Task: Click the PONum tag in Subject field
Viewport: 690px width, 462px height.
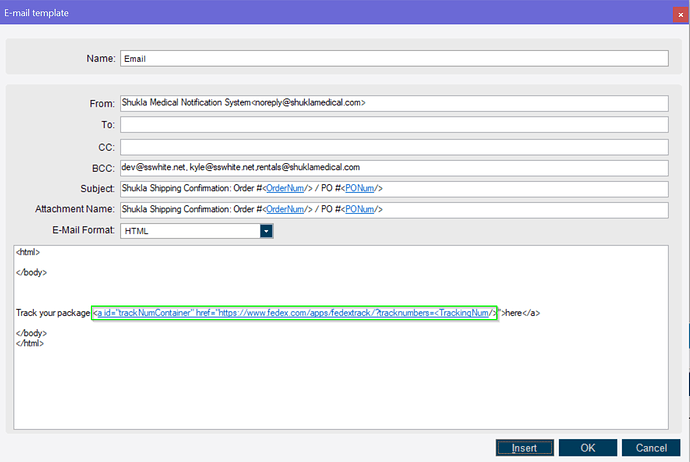Action: point(360,188)
